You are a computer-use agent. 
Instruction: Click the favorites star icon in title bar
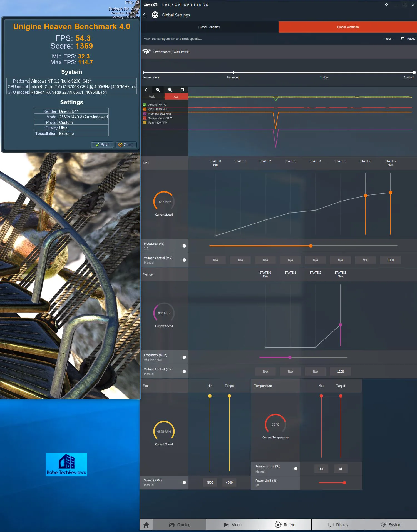point(386,5)
